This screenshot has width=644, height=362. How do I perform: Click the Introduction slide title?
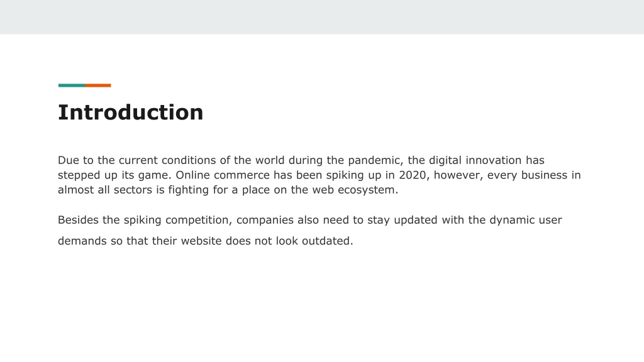[x=131, y=112]
